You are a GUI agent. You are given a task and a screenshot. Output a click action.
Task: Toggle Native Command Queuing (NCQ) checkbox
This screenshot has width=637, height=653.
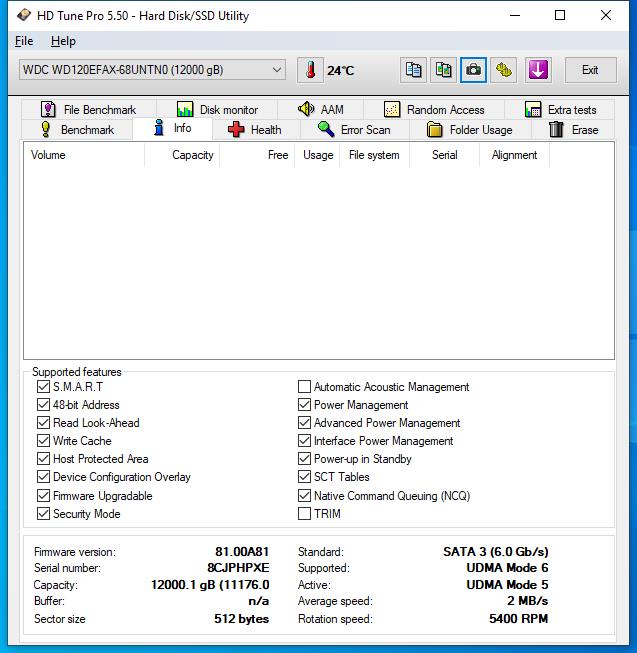(x=304, y=496)
